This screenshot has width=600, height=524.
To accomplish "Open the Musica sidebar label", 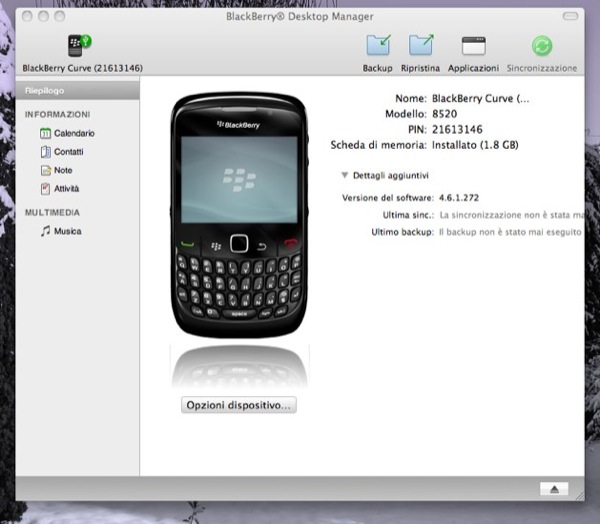I will pyautogui.click(x=68, y=231).
